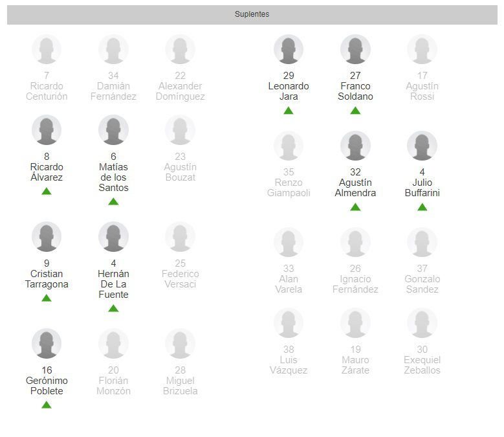Click the Suplentes header bar
The image size is (504, 437).
(252, 14)
